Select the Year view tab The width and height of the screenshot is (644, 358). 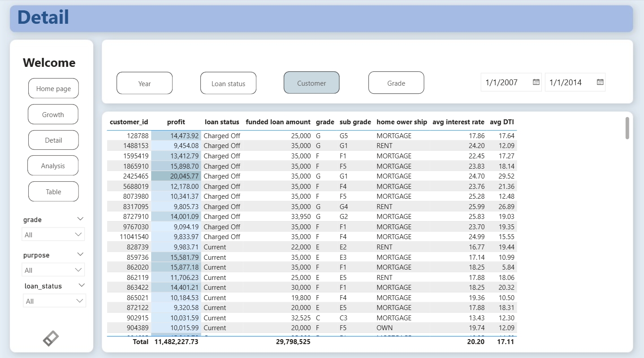pos(144,83)
